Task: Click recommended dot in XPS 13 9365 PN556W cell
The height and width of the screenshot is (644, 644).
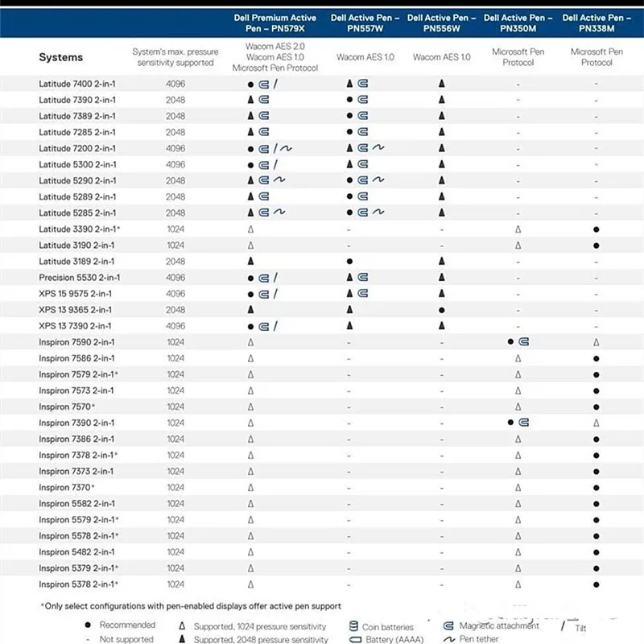Action: 441,310
